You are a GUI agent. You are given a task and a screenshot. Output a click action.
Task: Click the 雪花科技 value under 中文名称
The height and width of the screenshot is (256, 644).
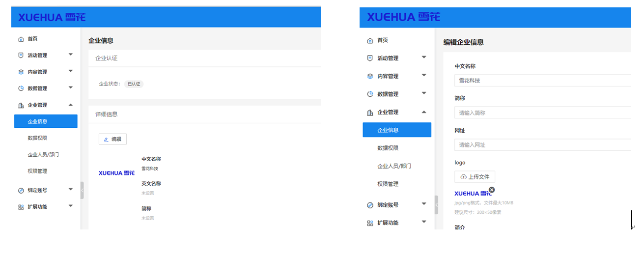click(x=150, y=169)
